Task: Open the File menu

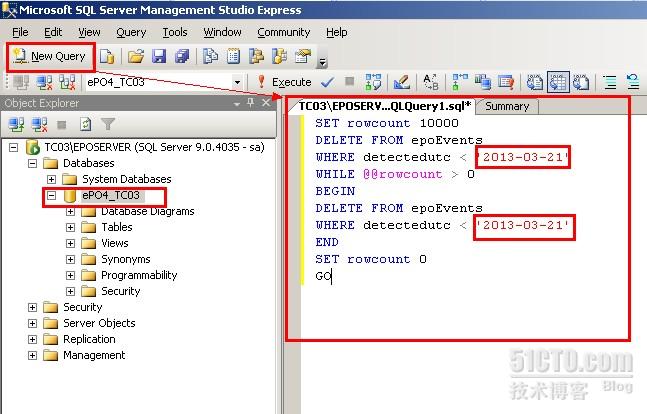Action: tap(20, 32)
